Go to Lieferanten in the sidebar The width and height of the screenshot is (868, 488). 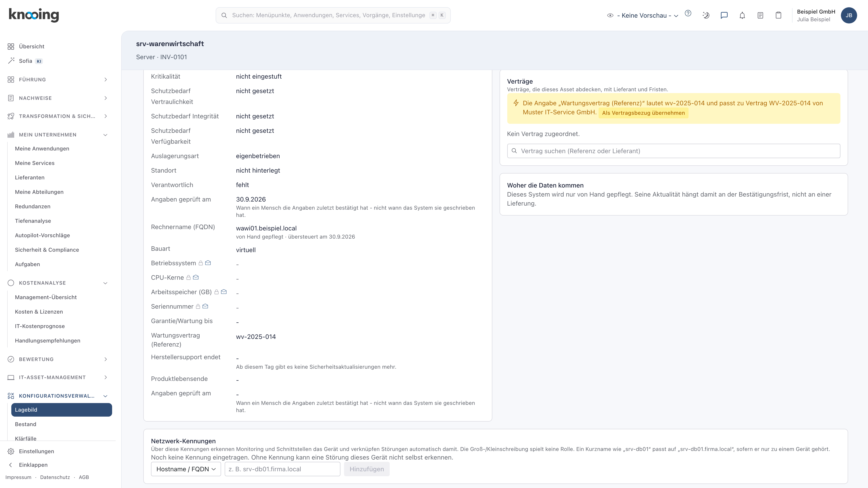[x=30, y=178]
